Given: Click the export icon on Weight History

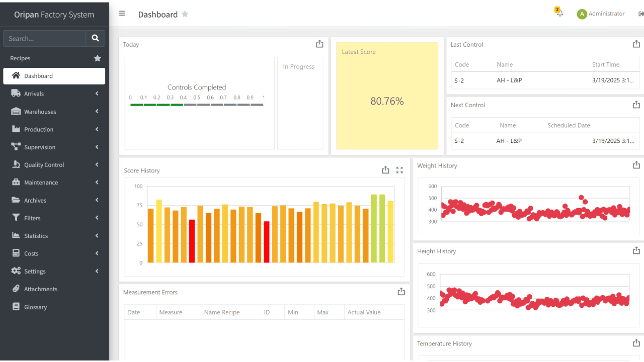Looking at the screenshot, I should point(636,165).
